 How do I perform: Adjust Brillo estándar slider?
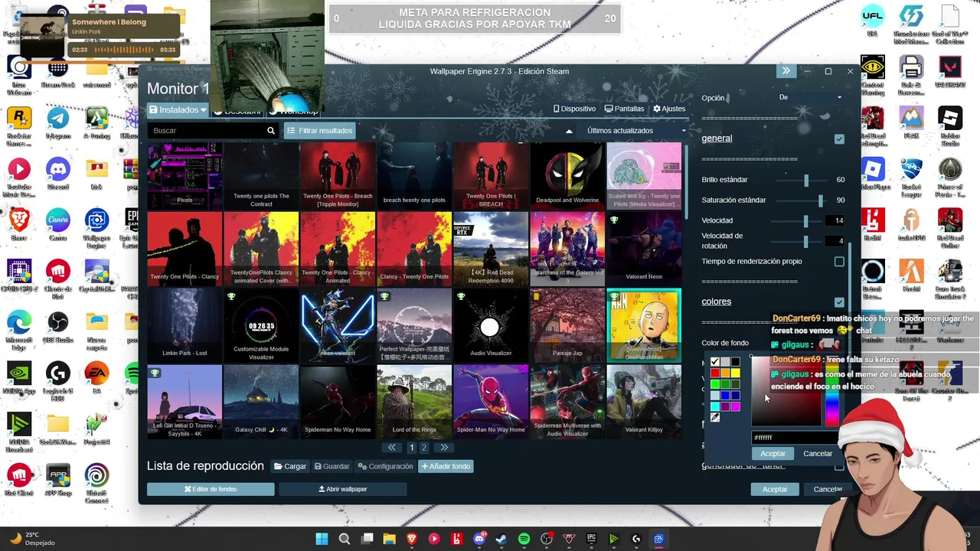tap(800, 180)
